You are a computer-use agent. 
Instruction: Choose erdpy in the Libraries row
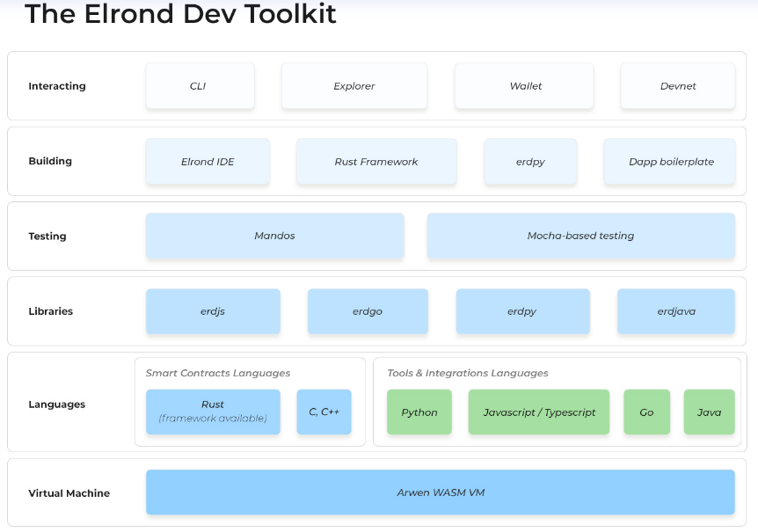[521, 311]
